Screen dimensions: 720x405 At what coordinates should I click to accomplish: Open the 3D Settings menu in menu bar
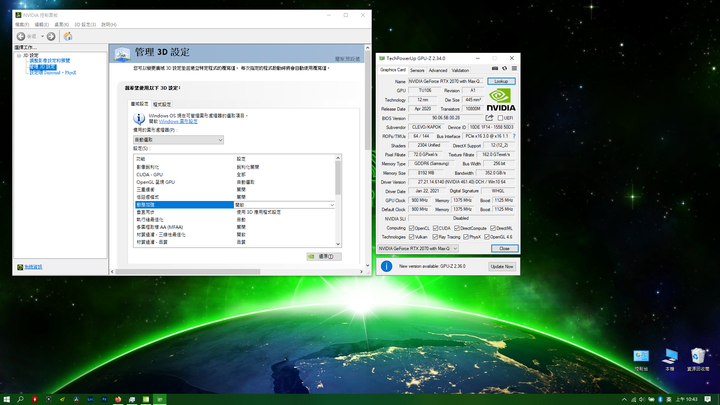(85, 24)
